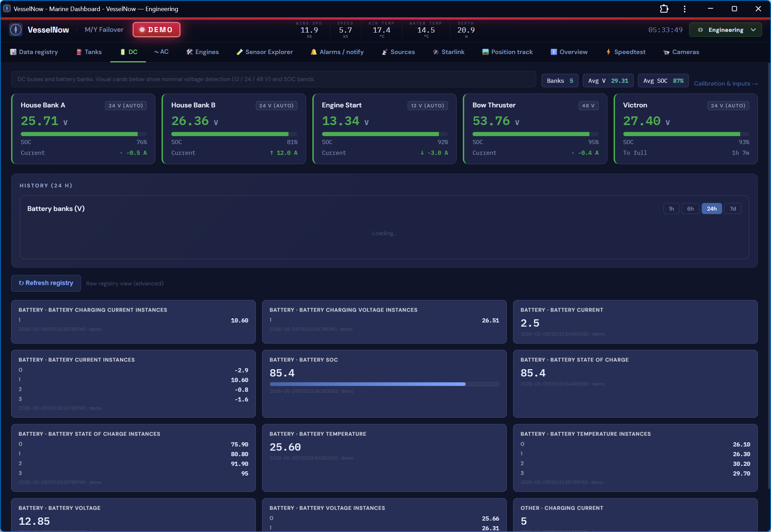Open the Position track tab
The width and height of the screenshot is (771, 532).
507,52
